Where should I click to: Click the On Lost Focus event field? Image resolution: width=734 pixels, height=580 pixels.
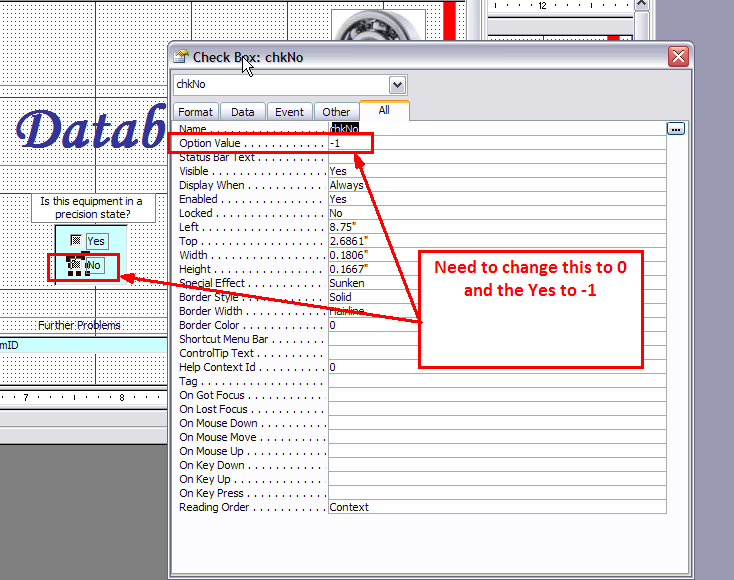coord(497,409)
